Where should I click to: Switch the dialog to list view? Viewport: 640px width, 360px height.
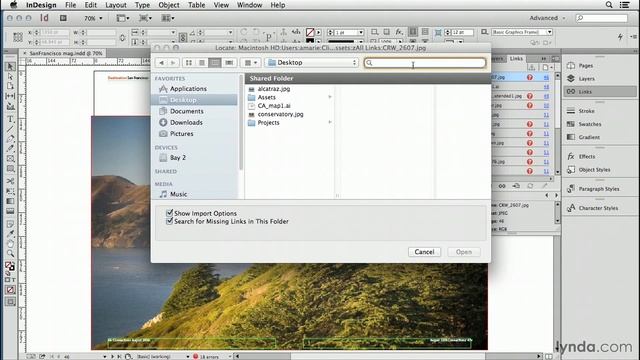[x=202, y=62]
